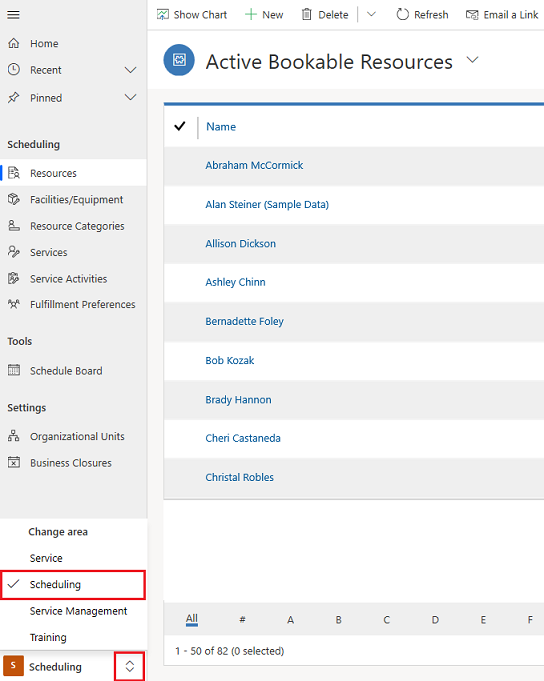Screen dimensions: 544x681
Task: Toggle the area switcher up-down chevron
Action: 129,666
